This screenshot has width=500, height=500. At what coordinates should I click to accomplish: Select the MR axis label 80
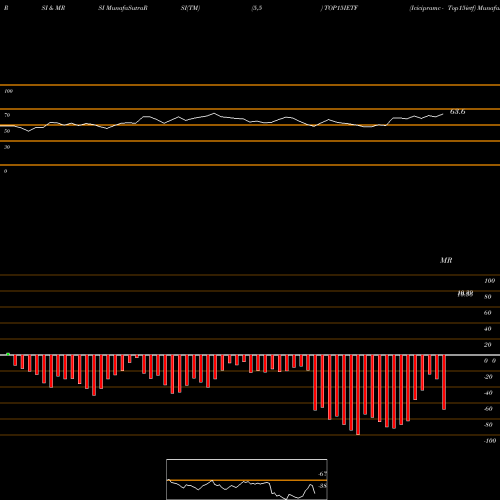(x=488, y=297)
